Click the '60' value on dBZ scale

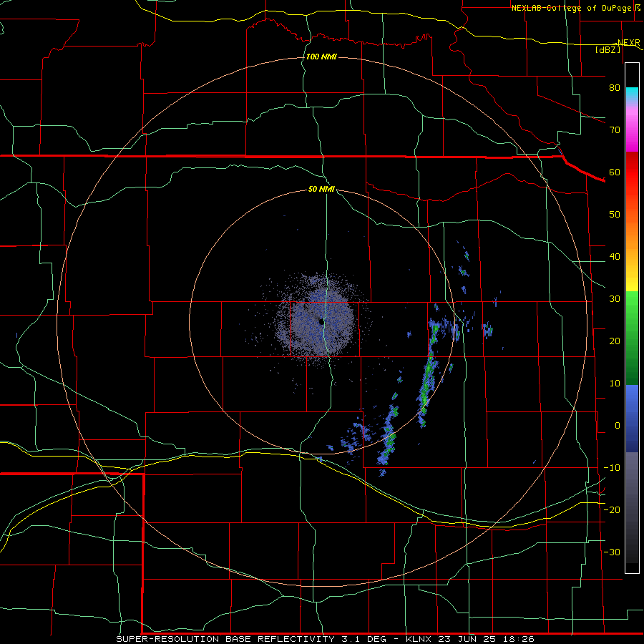coord(615,172)
